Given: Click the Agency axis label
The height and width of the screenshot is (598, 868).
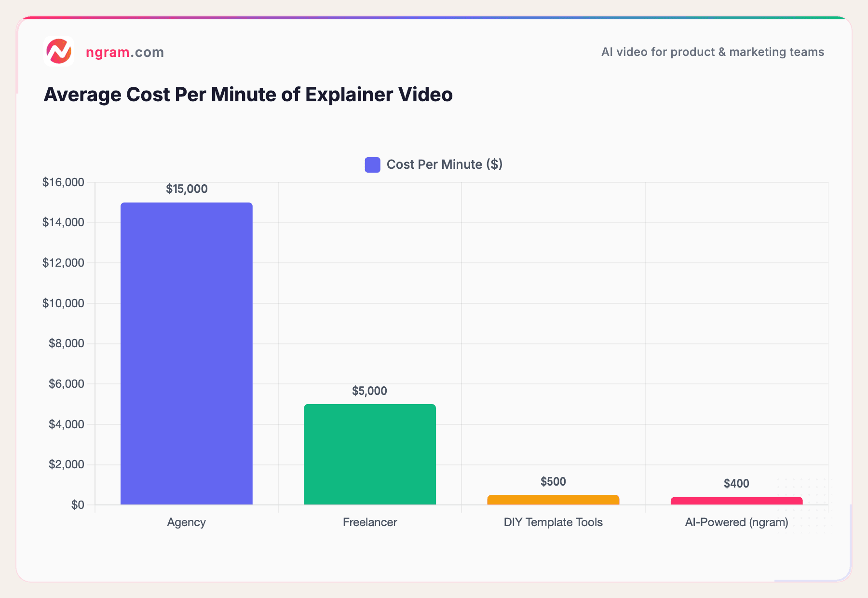Looking at the screenshot, I should [187, 522].
